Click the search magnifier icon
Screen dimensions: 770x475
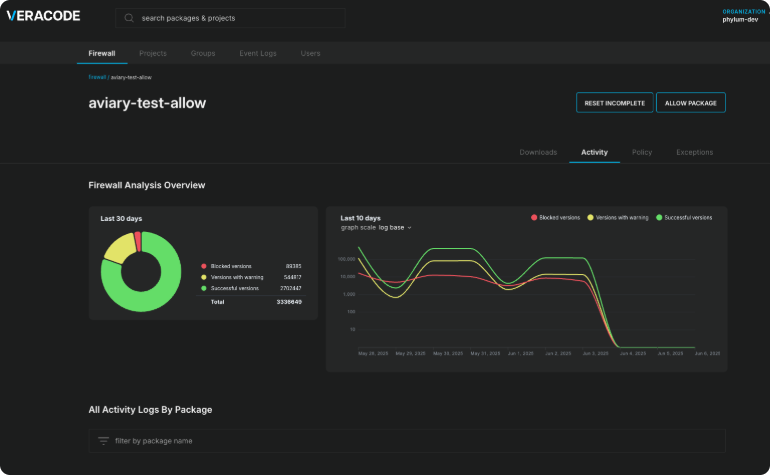(129, 18)
